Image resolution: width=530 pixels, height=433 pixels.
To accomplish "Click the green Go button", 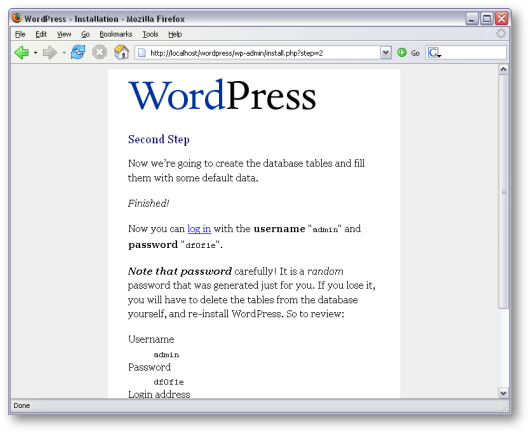I will (408, 53).
